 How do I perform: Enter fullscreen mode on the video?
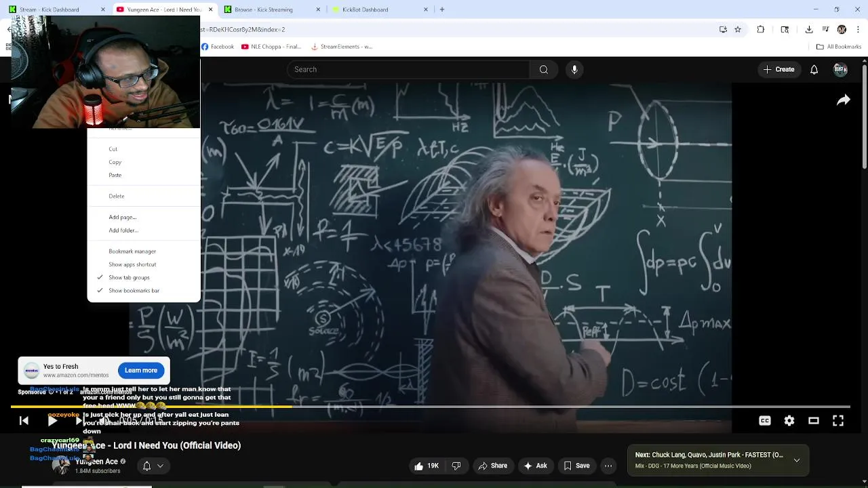point(838,421)
